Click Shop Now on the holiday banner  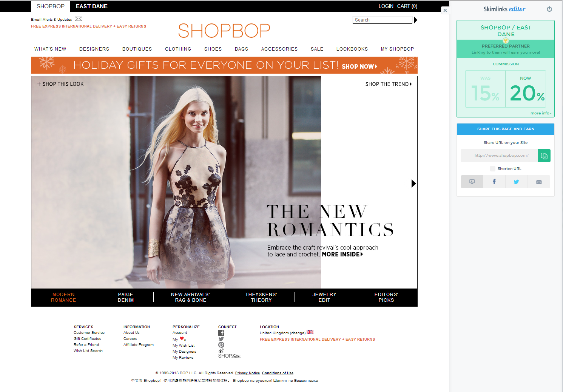coord(359,66)
